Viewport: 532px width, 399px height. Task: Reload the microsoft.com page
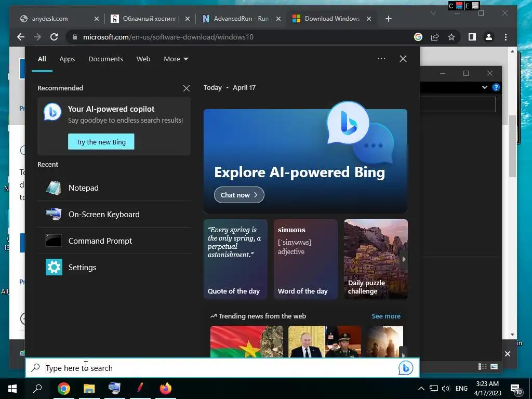click(x=54, y=37)
